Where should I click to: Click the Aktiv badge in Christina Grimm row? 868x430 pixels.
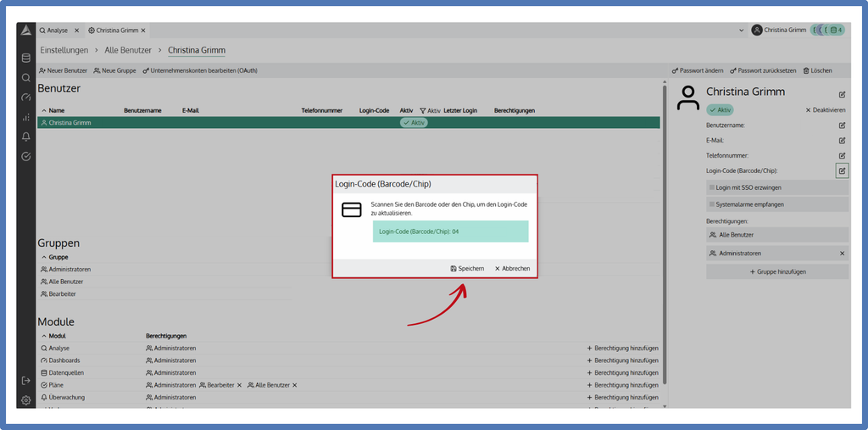(414, 123)
